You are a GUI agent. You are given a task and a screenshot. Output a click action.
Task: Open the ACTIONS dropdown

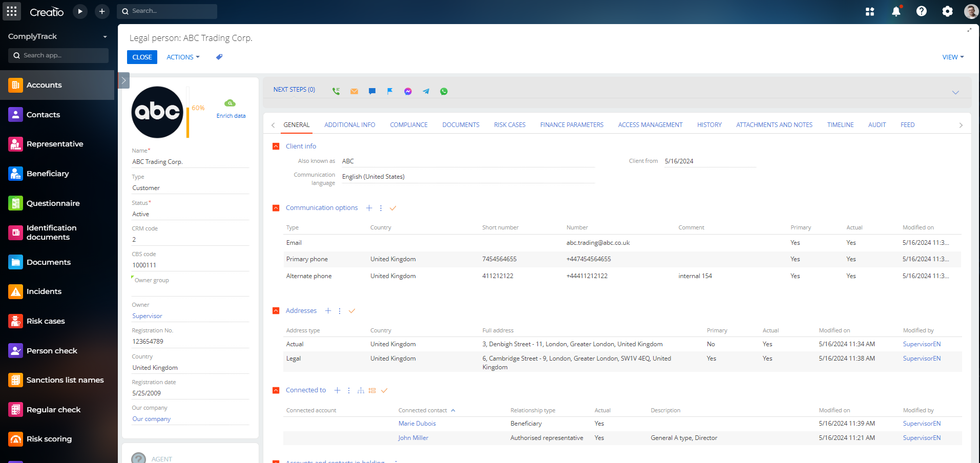click(x=183, y=57)
